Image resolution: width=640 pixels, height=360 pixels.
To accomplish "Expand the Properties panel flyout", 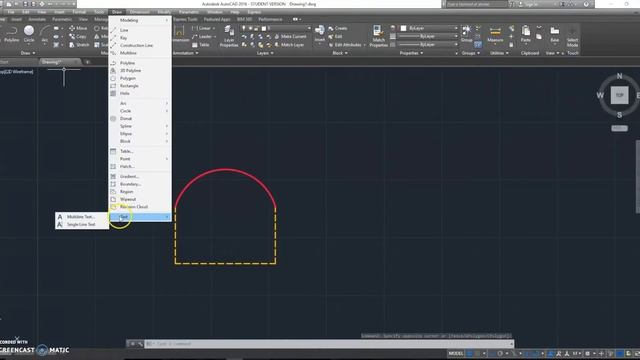I will (411, 53).
